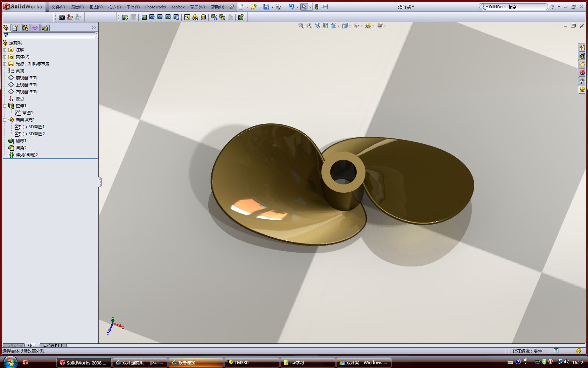Viewport: 588px width, 368px height.
Task: Click the Rebuild traffic light icon
Action: coord(317,7)
